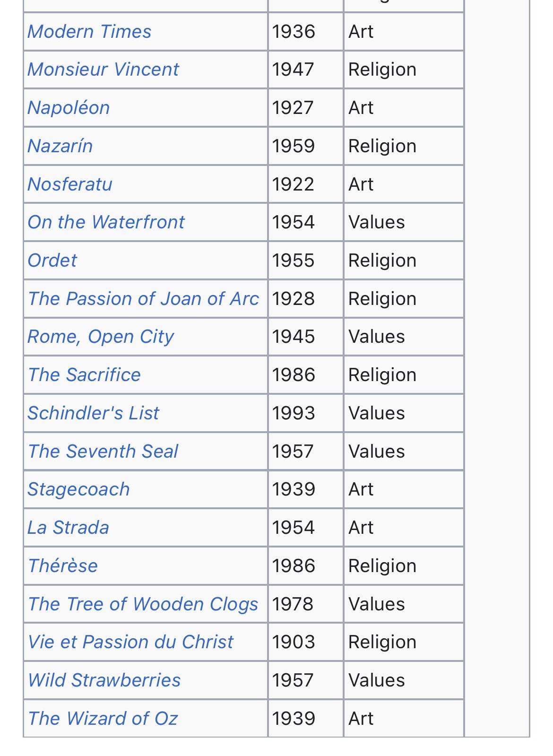Viewport: 553px width, 756px height.
Task: Visit Vie et Passion du Christ page
Action: 130,642
